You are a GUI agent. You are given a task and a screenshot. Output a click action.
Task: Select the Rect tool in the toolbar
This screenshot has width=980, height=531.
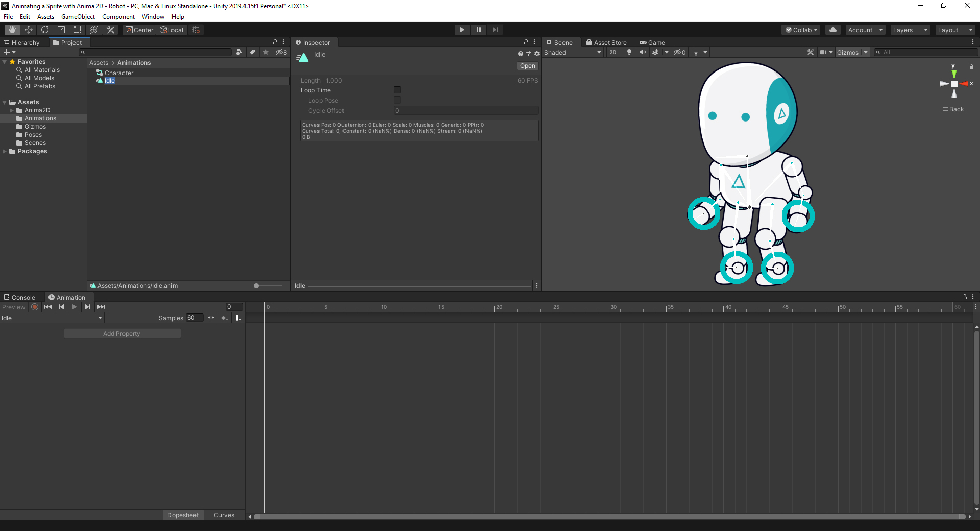point(77,30)
